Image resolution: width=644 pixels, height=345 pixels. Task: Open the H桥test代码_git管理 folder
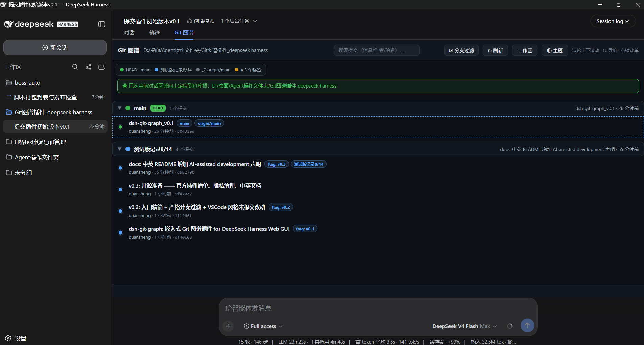click(55, 142)
